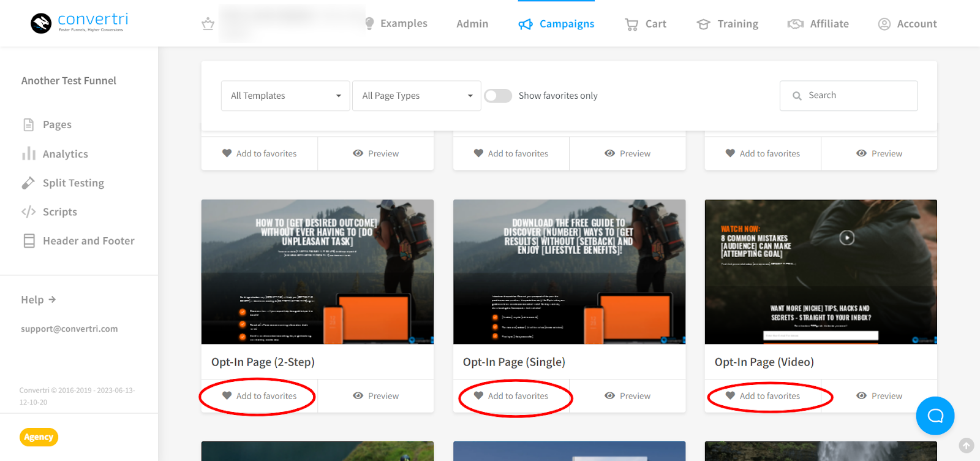The image size is (980, 461).
Task: Click the Account user icon
Action: (884, 24)
